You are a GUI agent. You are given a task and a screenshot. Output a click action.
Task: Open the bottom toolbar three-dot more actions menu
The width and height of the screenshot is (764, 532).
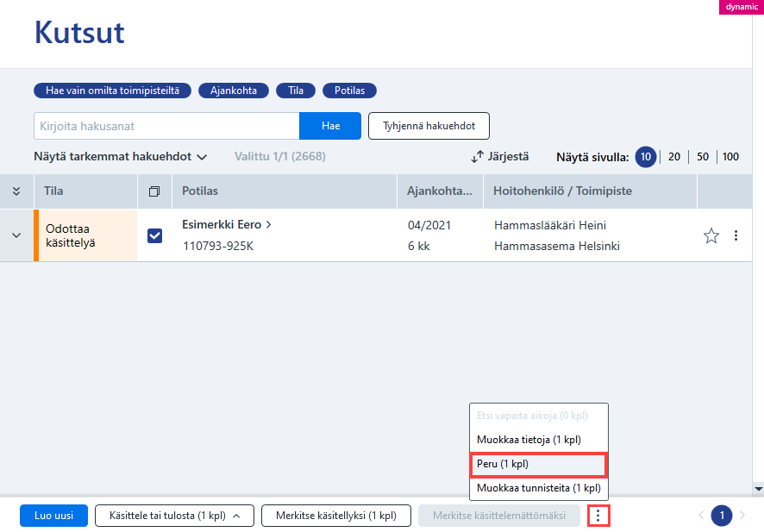point(598,516)
